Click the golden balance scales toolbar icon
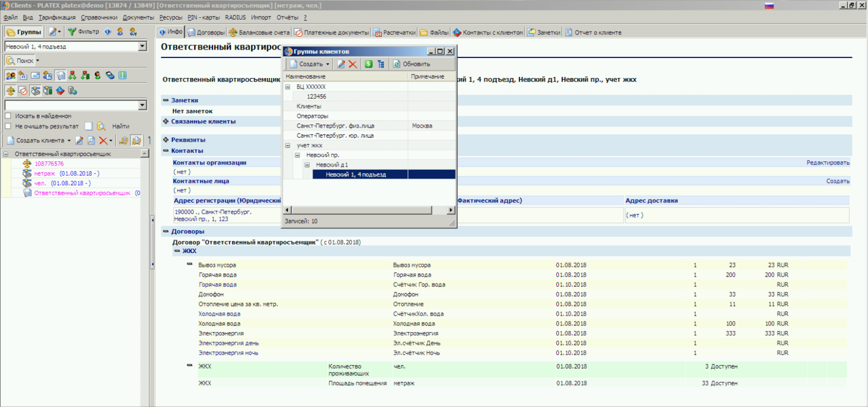 pyautogui.click(x=11, y=91)
